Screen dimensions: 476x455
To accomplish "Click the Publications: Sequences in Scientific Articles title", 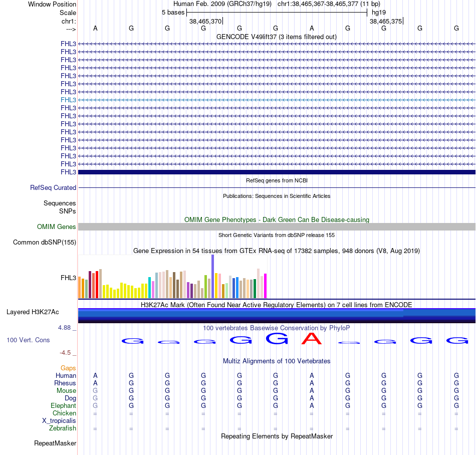I will pyautogui.click(x=277, y=196).
